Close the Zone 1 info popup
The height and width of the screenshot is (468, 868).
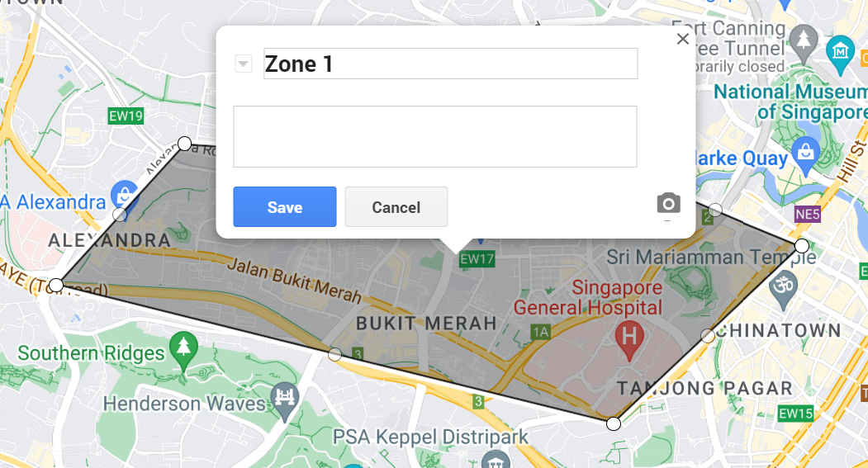[x=682, y=39]
